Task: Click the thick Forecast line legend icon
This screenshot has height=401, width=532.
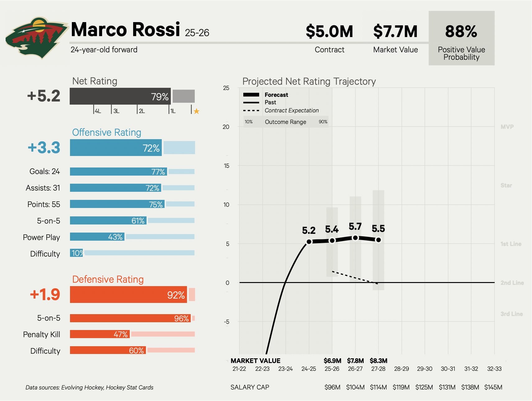Action: point(251,95)
